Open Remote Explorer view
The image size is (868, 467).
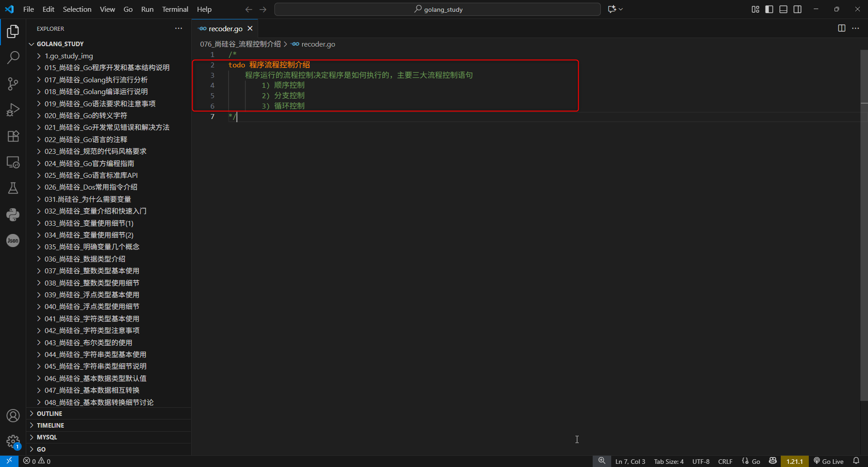coord(13,162)
